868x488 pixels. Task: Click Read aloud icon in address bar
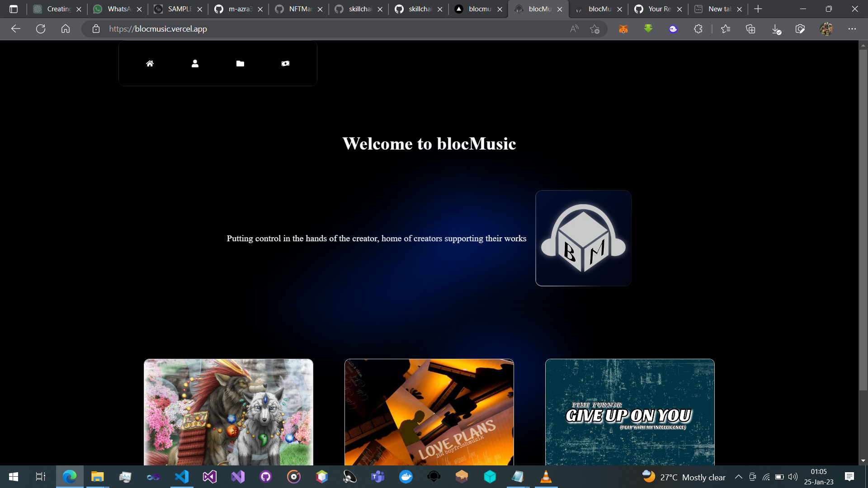click(x=574, y=29)
